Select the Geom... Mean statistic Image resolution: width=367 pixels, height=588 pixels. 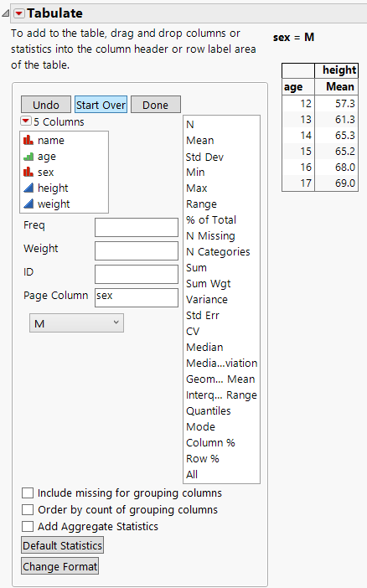pos(220,379)
